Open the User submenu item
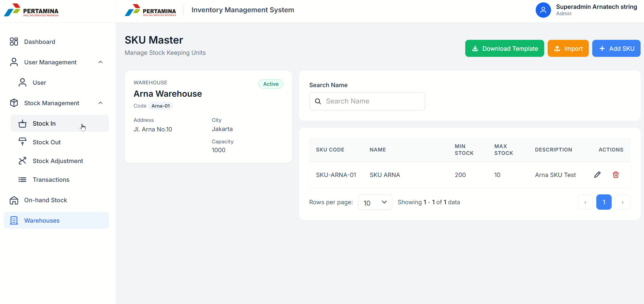 click(39, 83)
